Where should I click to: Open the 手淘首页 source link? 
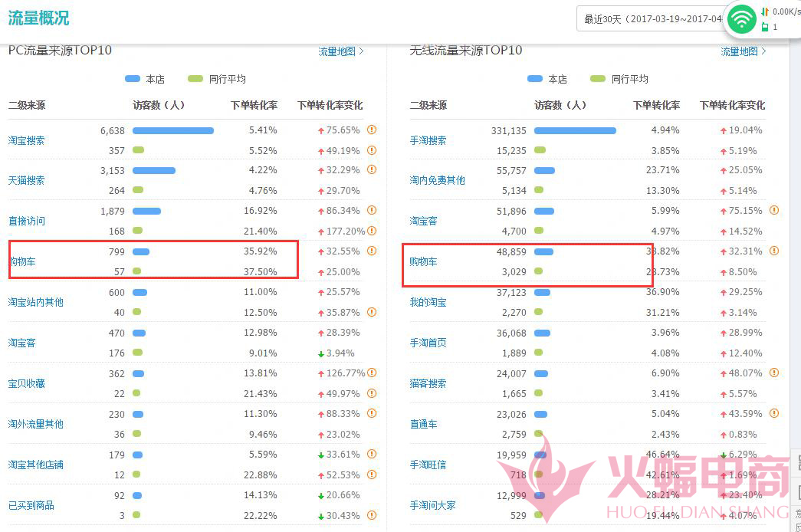pyautogui.click(x=428, y=343)
